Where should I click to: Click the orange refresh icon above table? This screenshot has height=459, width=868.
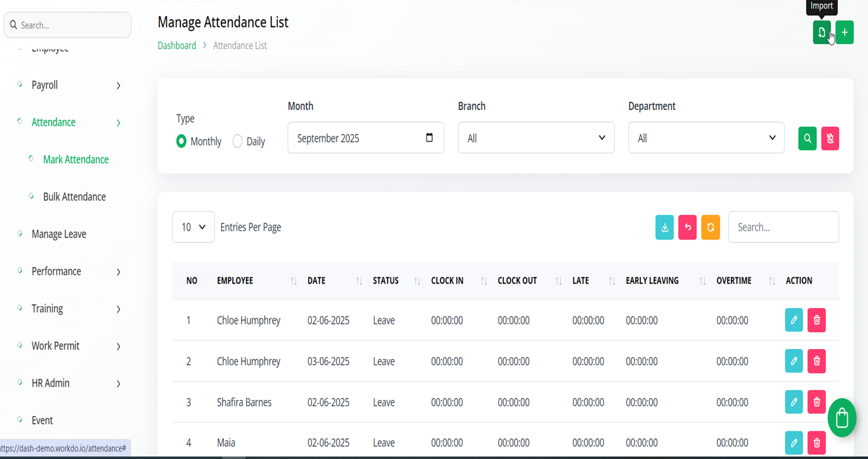pos(710,228)
